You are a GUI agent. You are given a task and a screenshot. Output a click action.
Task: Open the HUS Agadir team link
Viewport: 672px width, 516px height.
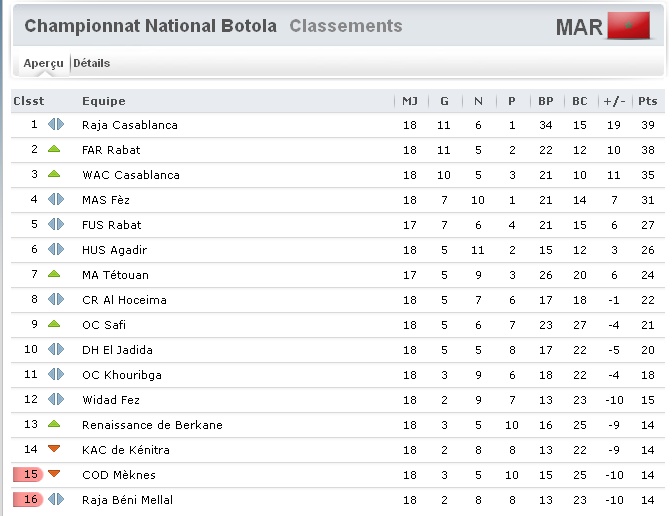point(114,250)
